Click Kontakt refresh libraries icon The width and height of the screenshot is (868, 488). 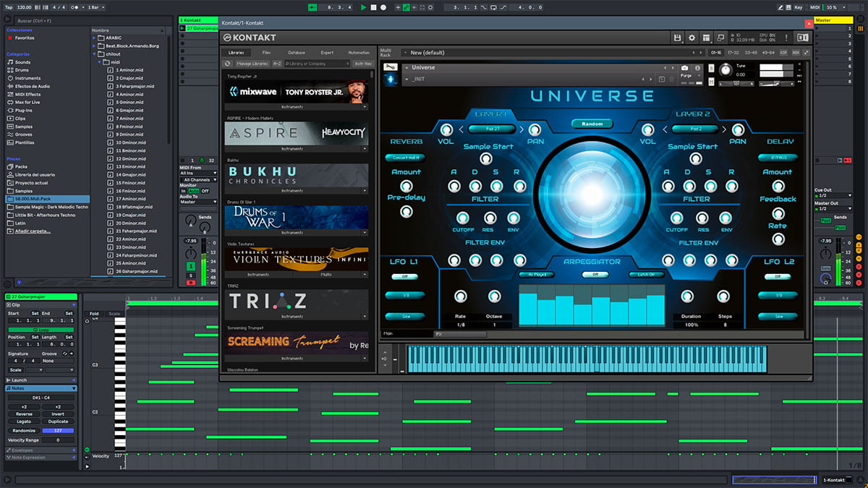click(x=227, y=64)
